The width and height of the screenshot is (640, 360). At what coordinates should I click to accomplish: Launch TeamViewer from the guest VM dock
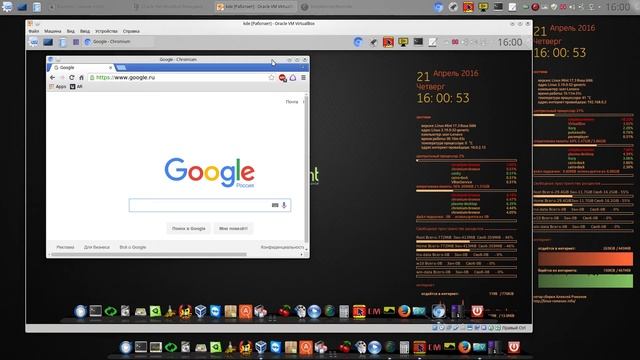(215, 311)
